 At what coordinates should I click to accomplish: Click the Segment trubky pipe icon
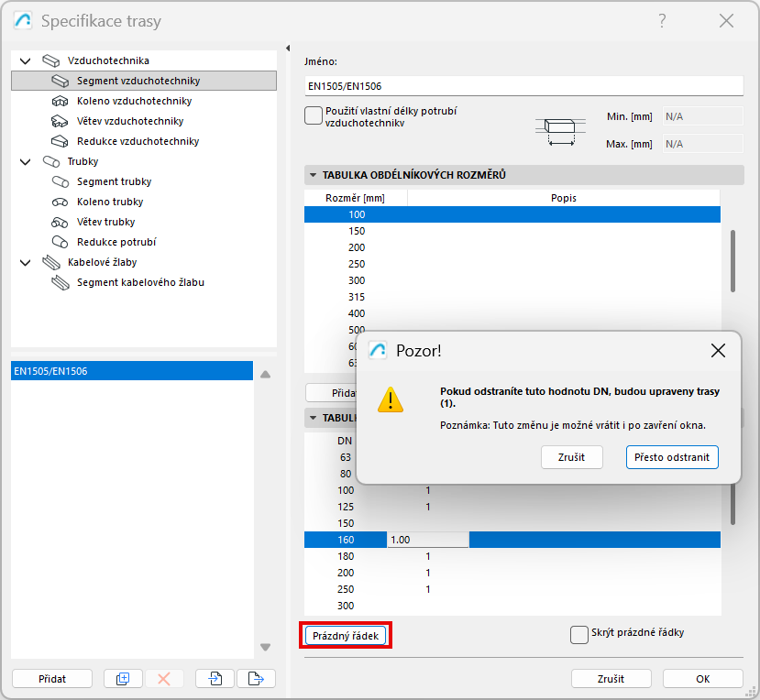coord(61,181)
